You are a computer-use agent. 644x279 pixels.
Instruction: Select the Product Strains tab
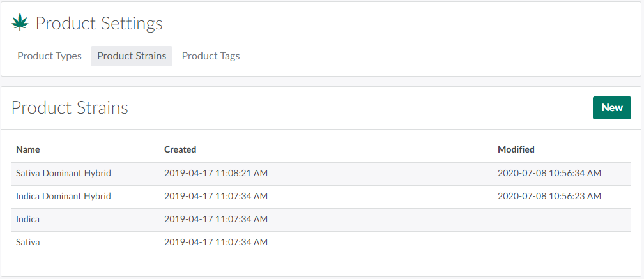[x=132, y=56]
